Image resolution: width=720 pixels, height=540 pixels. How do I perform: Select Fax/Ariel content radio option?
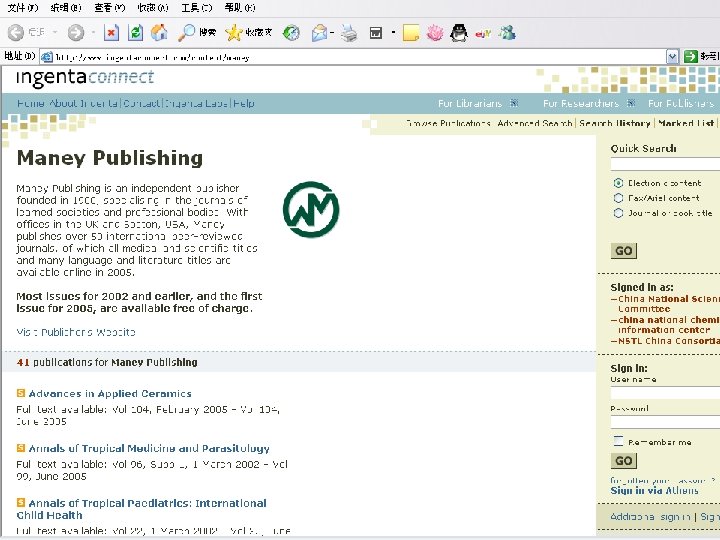pos(618,198)
